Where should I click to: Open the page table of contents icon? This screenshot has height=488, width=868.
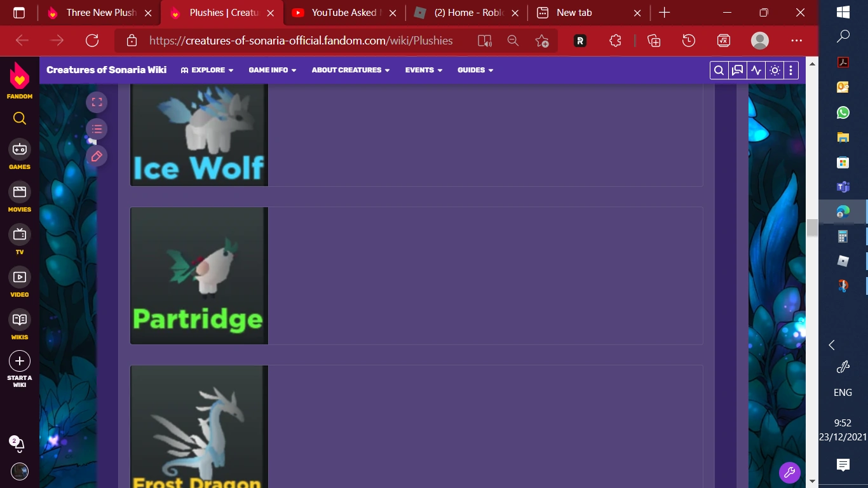[97, 128]
